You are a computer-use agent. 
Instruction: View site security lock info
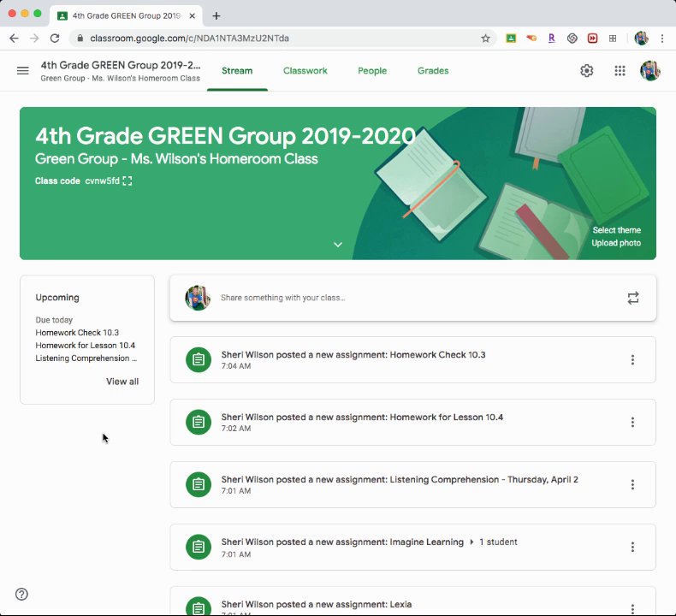[x=80, y=38]
